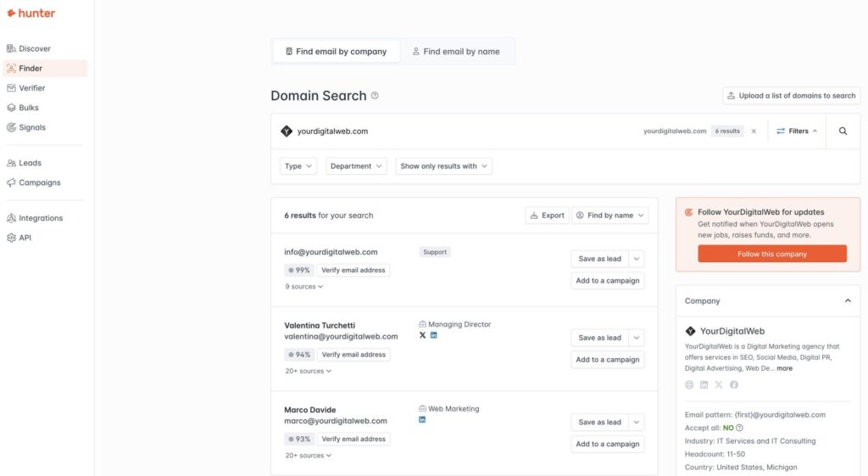The width and height of the screenshot is (868, 476).
Task: Click the 93% confidence score badge
Action: click(x=299, y=439)
